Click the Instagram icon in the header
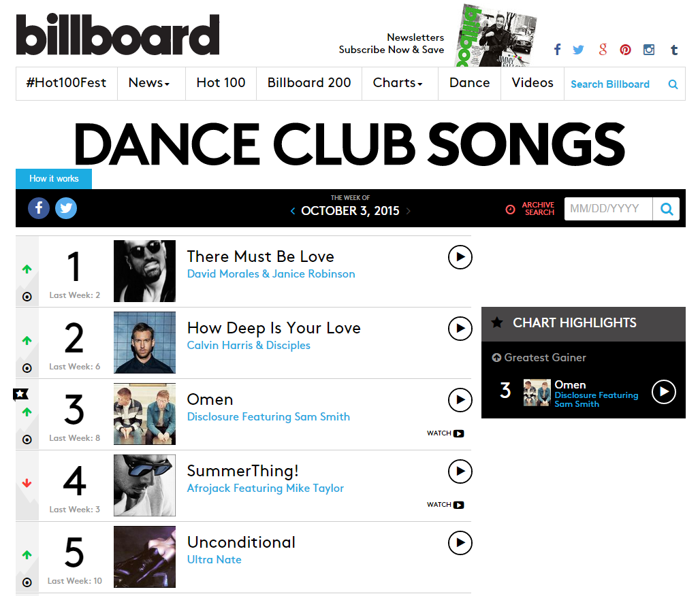Image resolution: width=700 pixels, height=596 pixels. coord(649,50)
